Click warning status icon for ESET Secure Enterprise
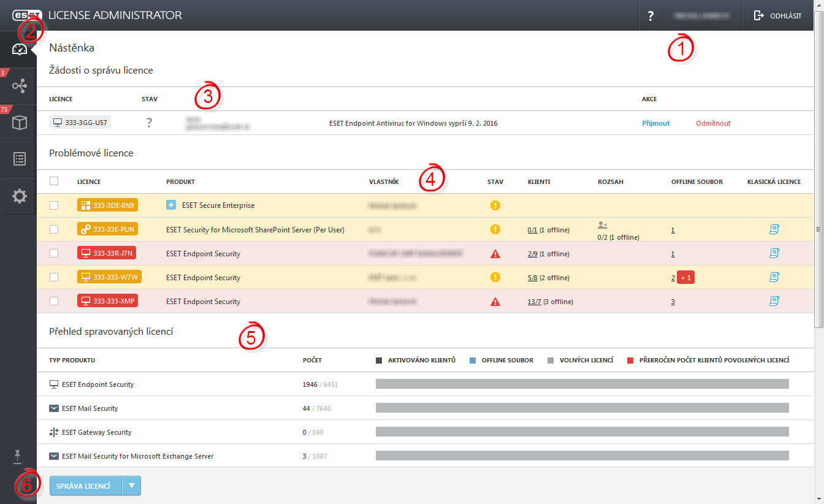Screen dimensions: 824x504 click(495, 205)
